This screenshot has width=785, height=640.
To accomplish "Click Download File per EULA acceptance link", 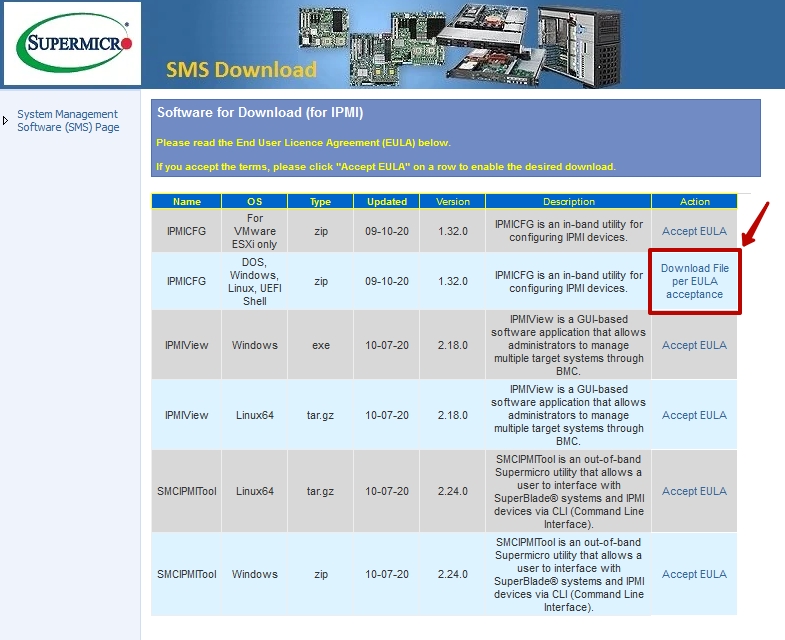I will click(694, 281).
